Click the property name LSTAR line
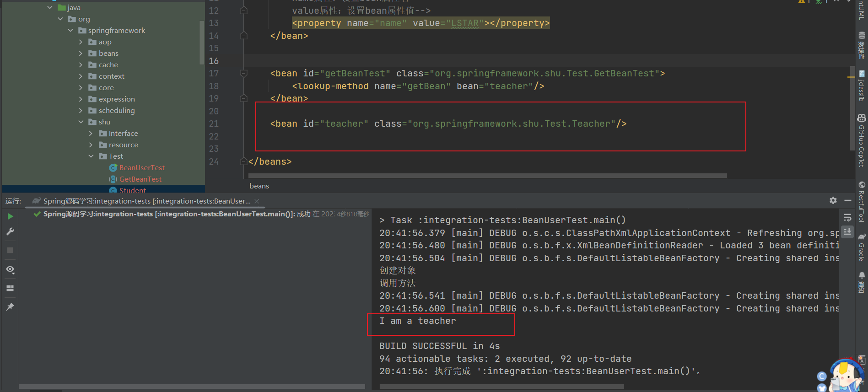 click(421, 23)
